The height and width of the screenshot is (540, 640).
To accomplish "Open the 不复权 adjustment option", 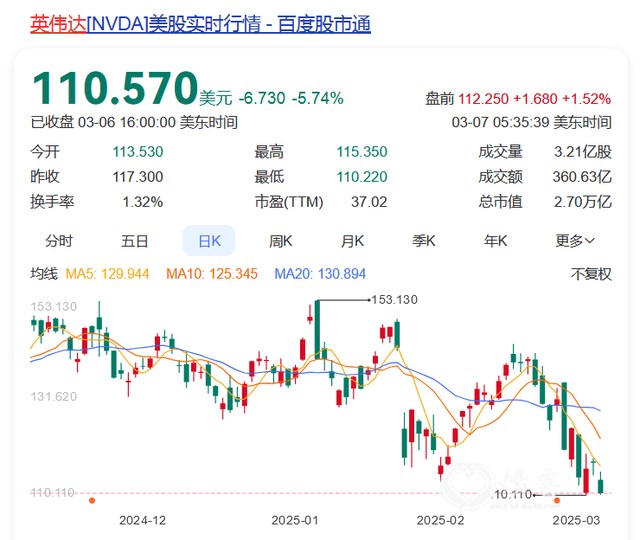I will (591, 274).
